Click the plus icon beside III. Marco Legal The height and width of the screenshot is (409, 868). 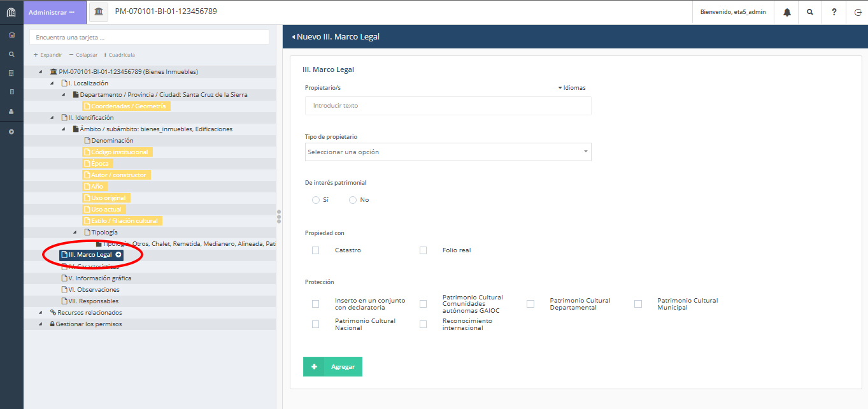(118, 255)
